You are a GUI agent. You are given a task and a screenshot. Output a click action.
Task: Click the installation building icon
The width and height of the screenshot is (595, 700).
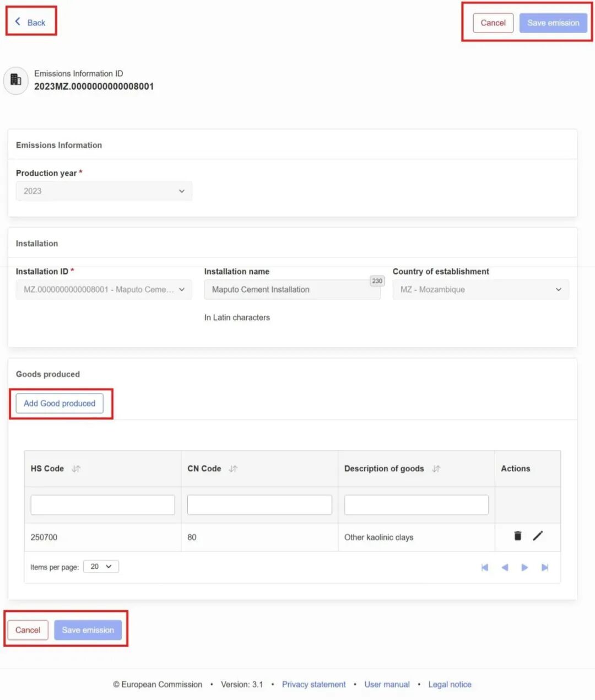pos(16,80)
